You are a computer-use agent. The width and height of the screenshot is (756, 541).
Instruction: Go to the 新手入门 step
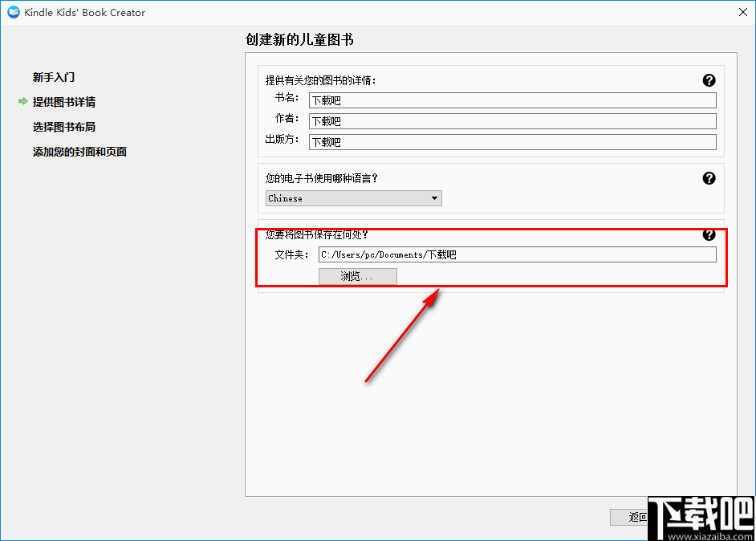click(51, 77)
